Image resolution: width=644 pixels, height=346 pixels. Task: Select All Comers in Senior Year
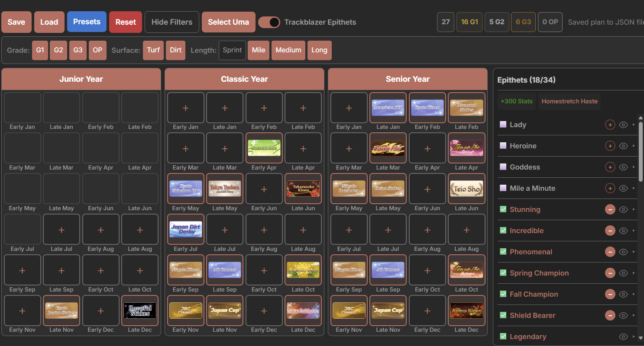[x=388, y=270]
